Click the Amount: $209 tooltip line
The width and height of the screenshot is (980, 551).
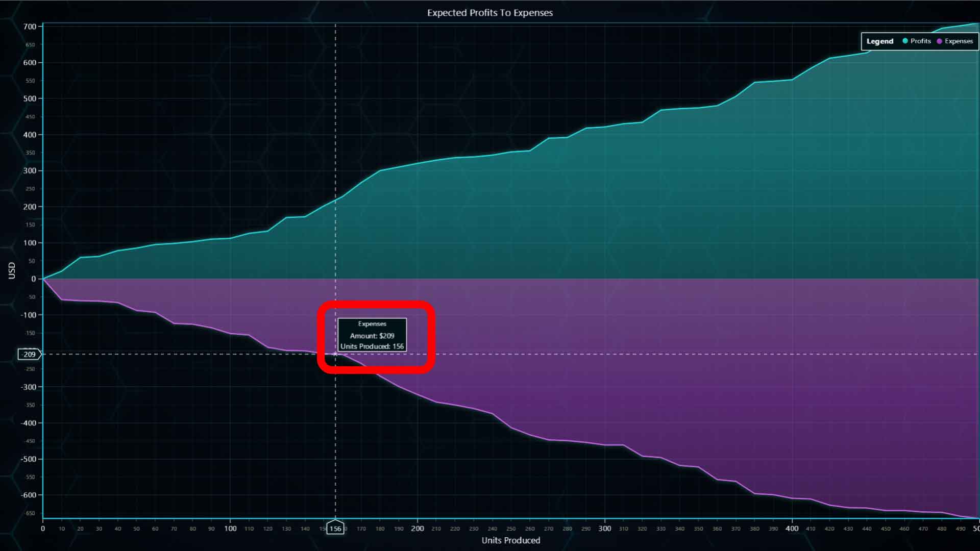pyautogui.click(x=372, y=336)
